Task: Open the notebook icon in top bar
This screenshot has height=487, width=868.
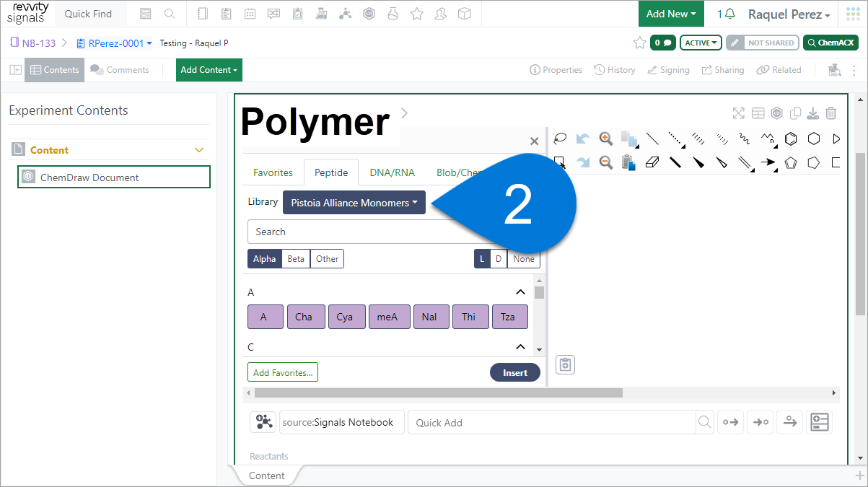Action: (x=203, y=14)
